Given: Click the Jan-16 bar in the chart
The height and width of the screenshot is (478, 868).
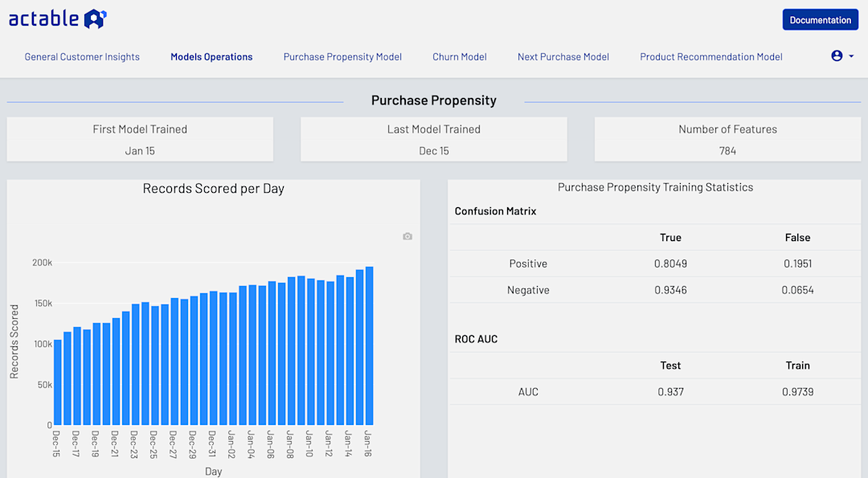Looking at the screenshot, I should 369,345.
